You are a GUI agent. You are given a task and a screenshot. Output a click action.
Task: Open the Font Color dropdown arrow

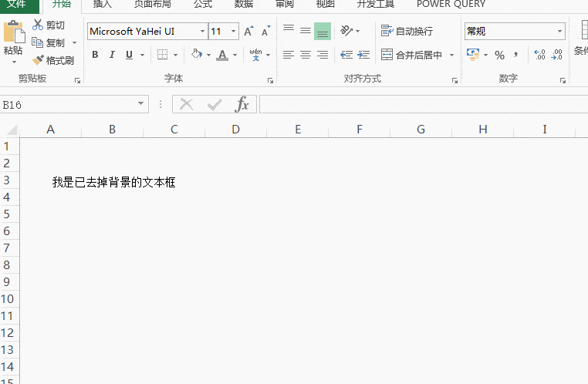pyautogui.click(x=235, y=55)
